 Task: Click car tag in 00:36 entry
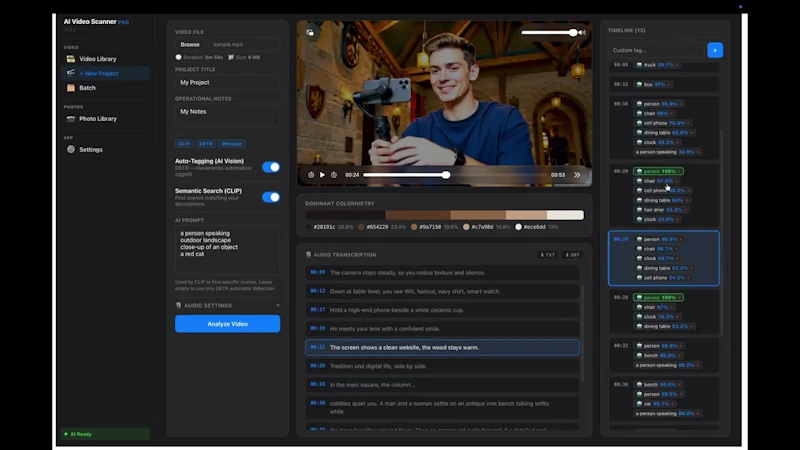pyautogui.click(x=655, y=404)
